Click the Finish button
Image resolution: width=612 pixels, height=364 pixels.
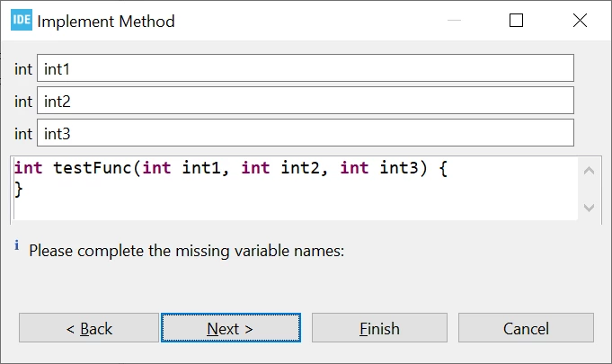[379, 328]
